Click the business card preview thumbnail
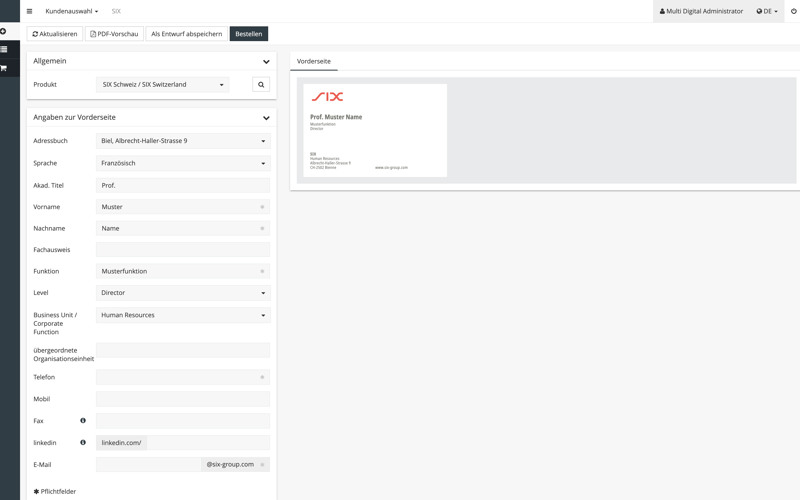Screen dimensions: 800x500 pyautogui.click(x=375, y=131)
